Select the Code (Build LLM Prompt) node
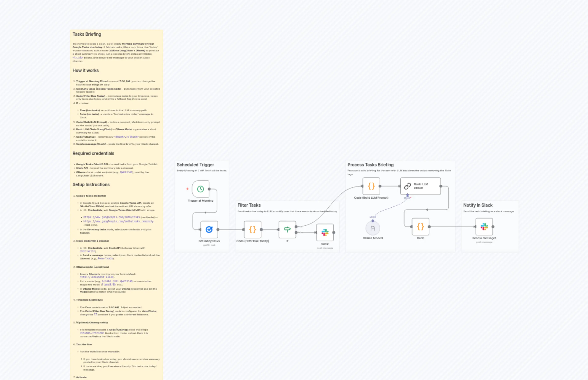 point(371,186)
